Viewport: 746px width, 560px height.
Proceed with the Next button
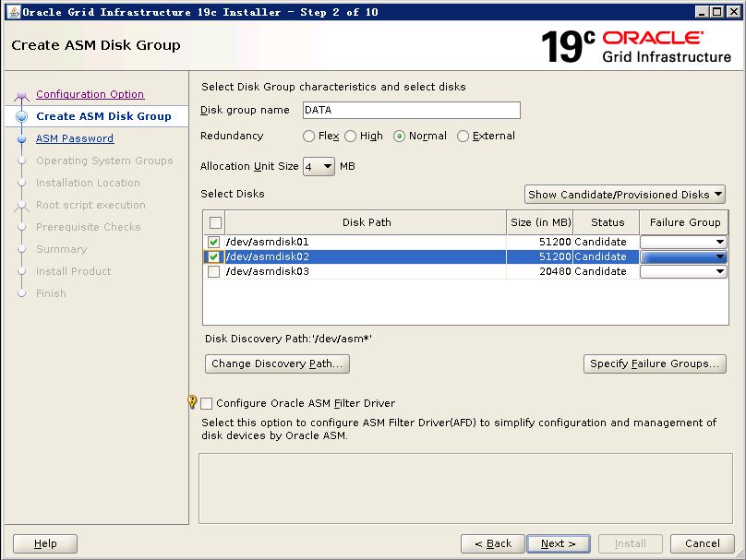tap(559, 543)
